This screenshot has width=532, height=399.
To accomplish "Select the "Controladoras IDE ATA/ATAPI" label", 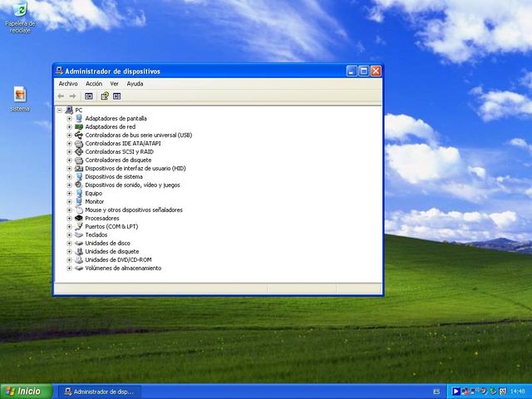I will tap(123, 144).
